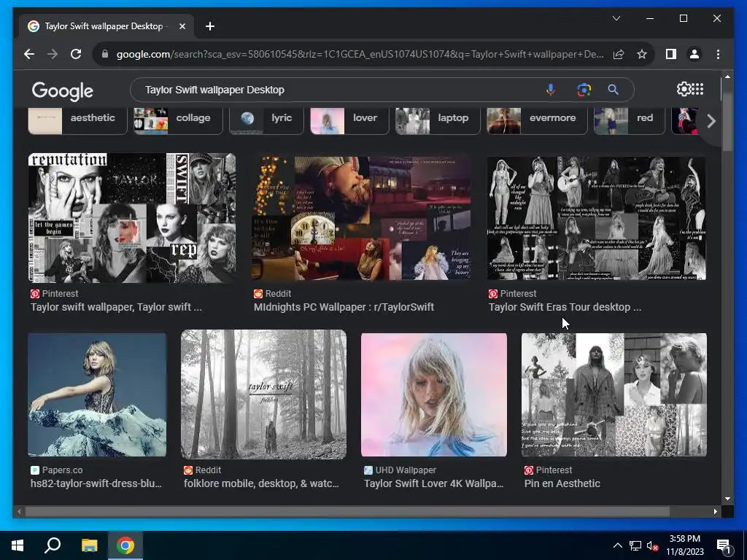The height and width of the screenshot is (560, 747).
Task: Click the Chrome taskbar icon
Action: [x=125, y=545]
